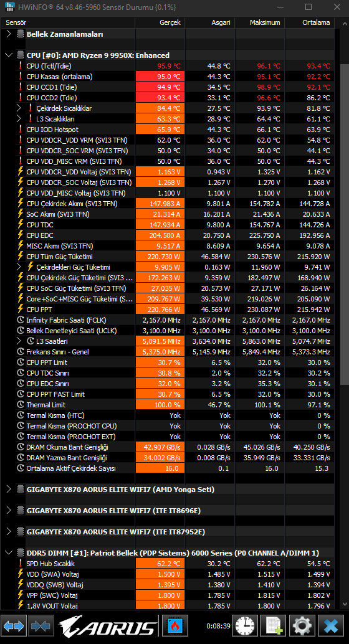Click the thermometer icon beside CPU IOD Hotspot
Screen dimensions: 349x644
coord(20,130)
